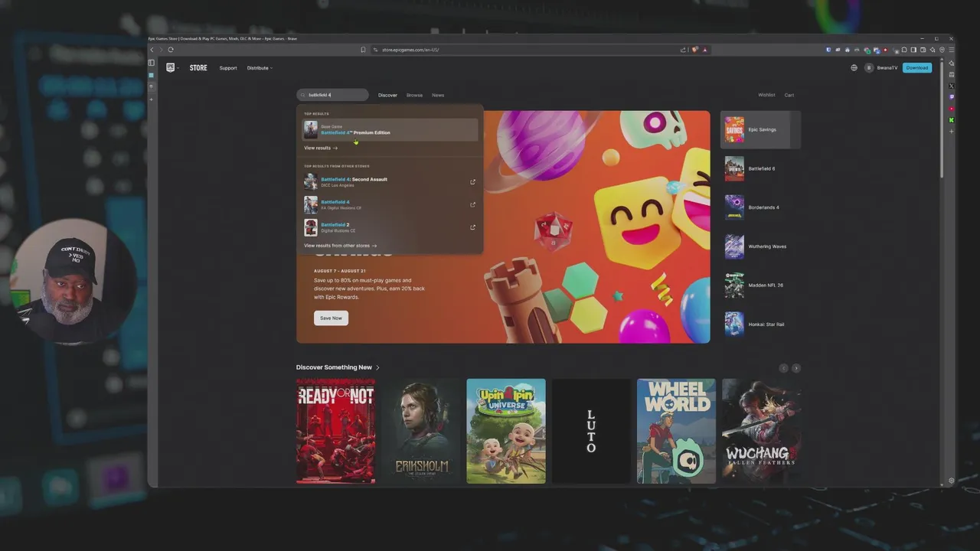Screen dimensions: 980x551
Task: Open the Bitwarden shield extension icon
Action: tap(828, 50)
